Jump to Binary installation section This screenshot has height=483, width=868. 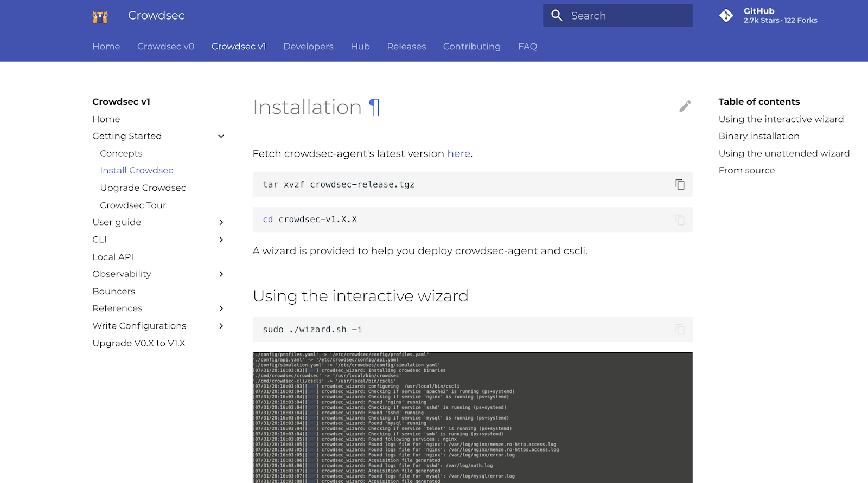click(x=759, y=136)
